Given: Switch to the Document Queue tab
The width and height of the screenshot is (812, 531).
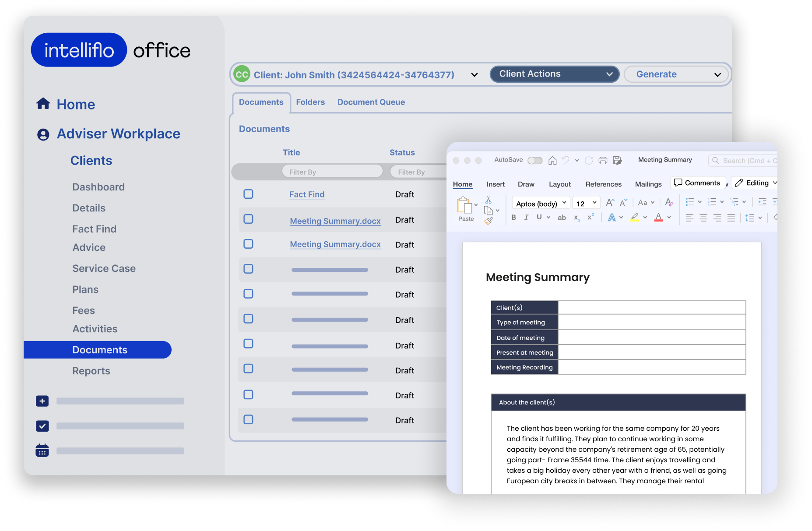Looking at the screenshot, I should click(x=371, y=102).
